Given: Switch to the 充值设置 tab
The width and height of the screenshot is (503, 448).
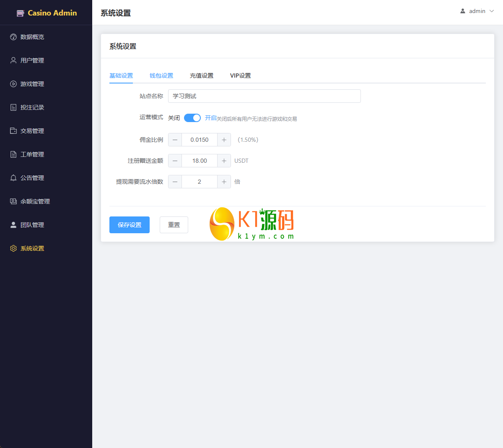Looking at the screenshot, I should 202,76.
